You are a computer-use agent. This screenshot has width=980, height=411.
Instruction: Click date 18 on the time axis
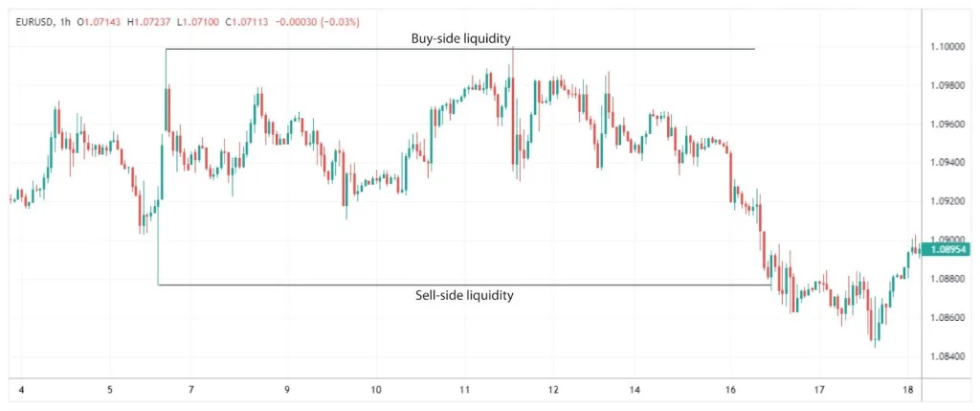[x=907, y=391]
